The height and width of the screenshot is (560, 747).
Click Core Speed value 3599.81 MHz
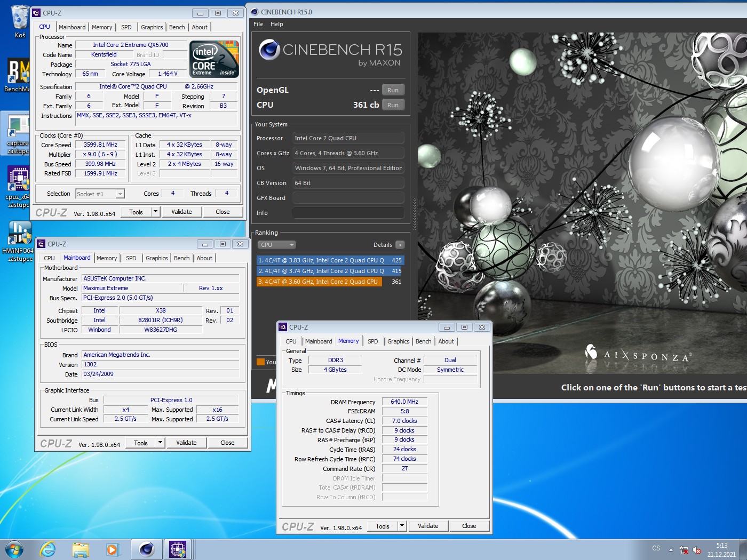(100, 145)
